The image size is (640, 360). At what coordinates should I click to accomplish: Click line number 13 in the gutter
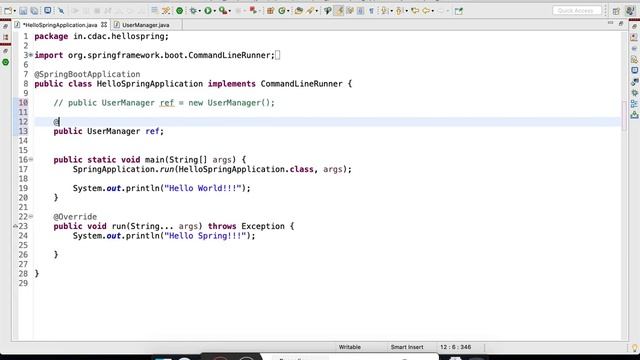[x=23, y=131]
